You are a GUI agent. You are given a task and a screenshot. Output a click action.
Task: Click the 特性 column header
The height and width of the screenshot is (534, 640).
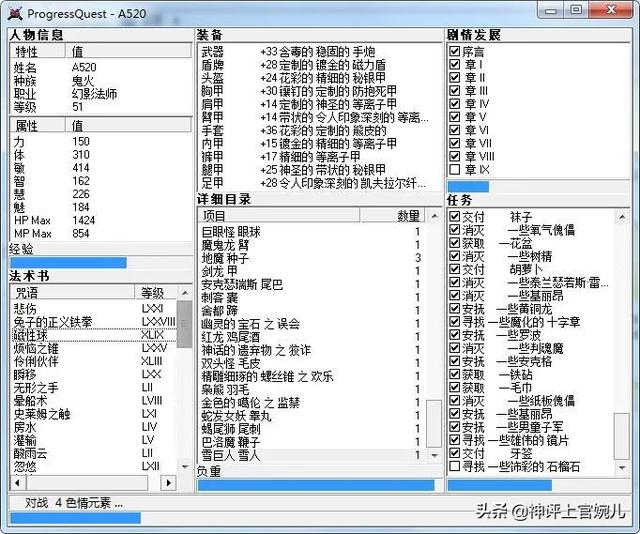[x=38, y=51]
